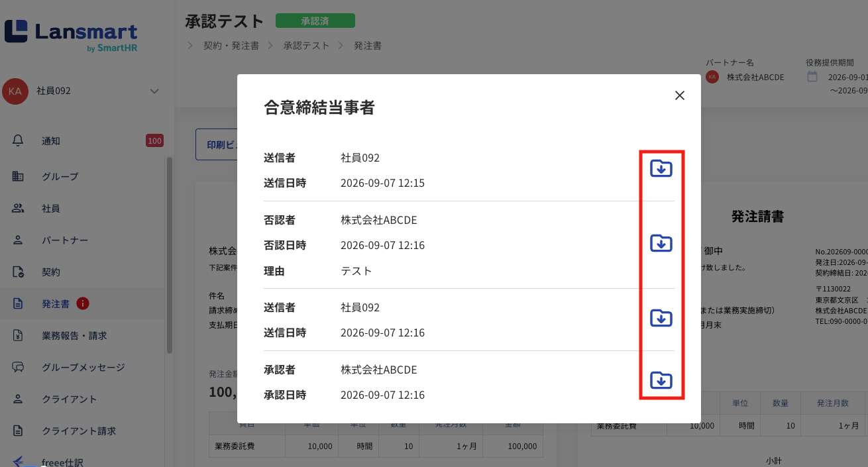Image resolution: width=868 pixels, height=467 pixels.
Task: Open グループメッセージ in the sidebar
Action: tap(83, 367)
